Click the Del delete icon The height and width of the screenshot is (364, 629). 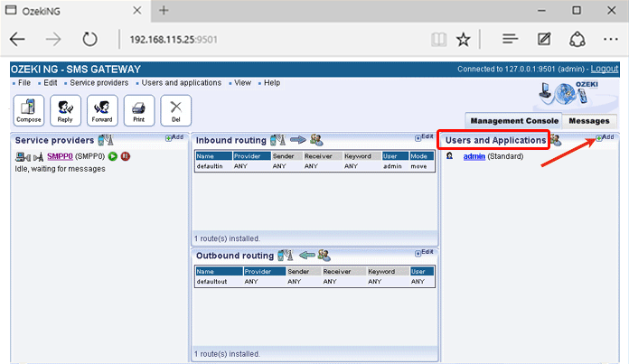175,110
